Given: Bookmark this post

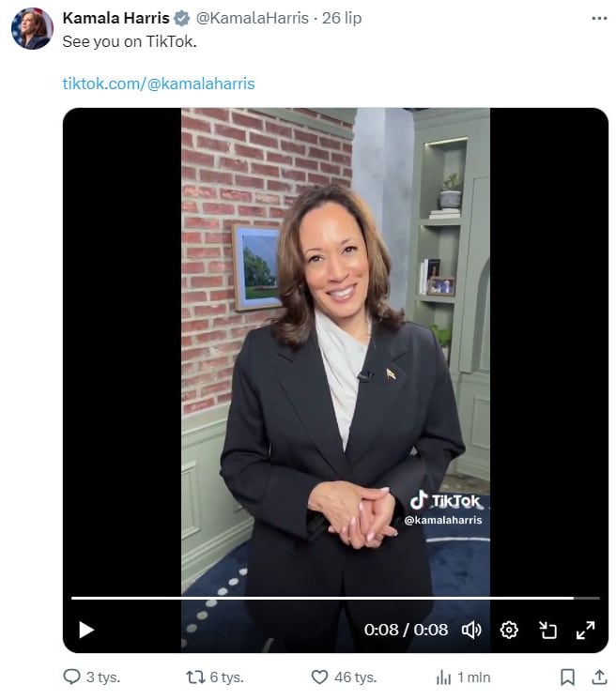Looking at the screenshot, I should (x=567, y=677).
